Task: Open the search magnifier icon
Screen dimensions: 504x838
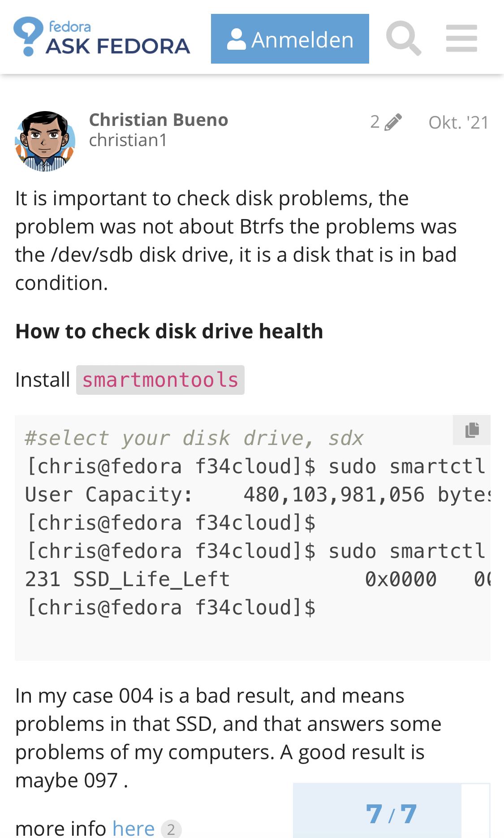Action: (x=404, y=39)
